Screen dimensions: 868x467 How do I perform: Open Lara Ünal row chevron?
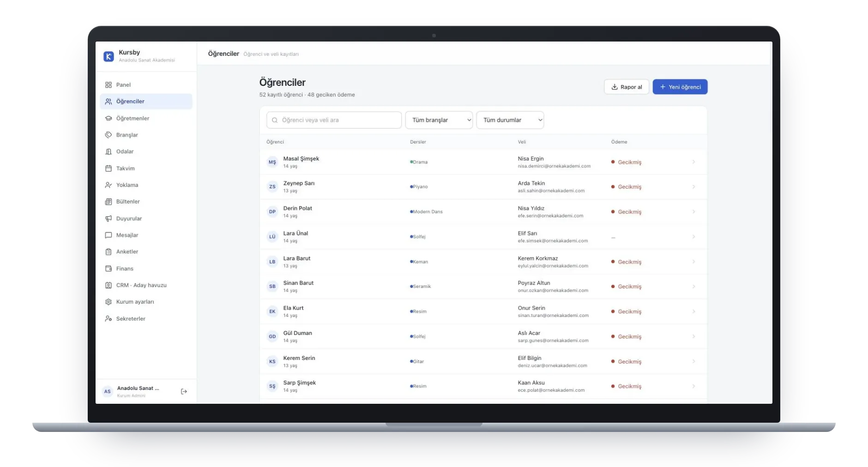tap(693, 237)
